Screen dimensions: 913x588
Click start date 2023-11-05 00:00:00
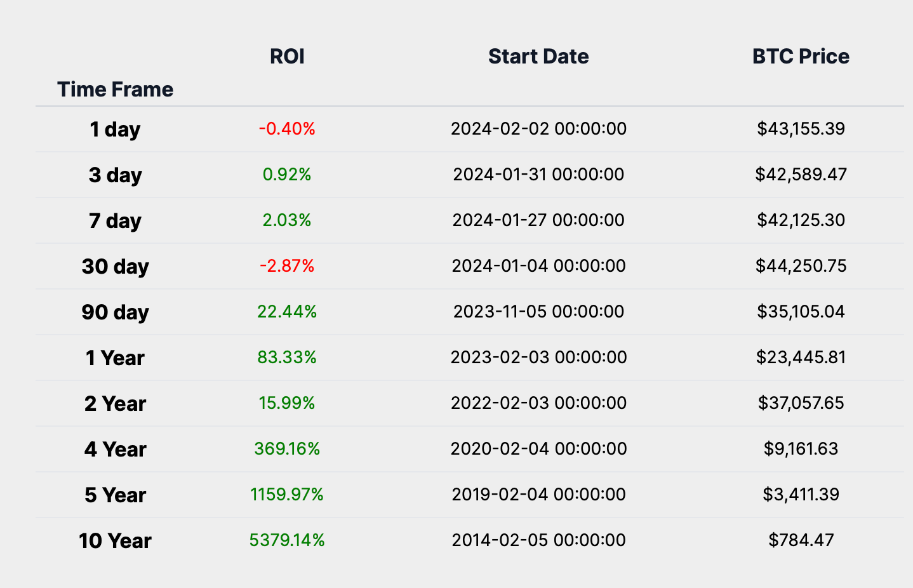(x=538, y=312)
